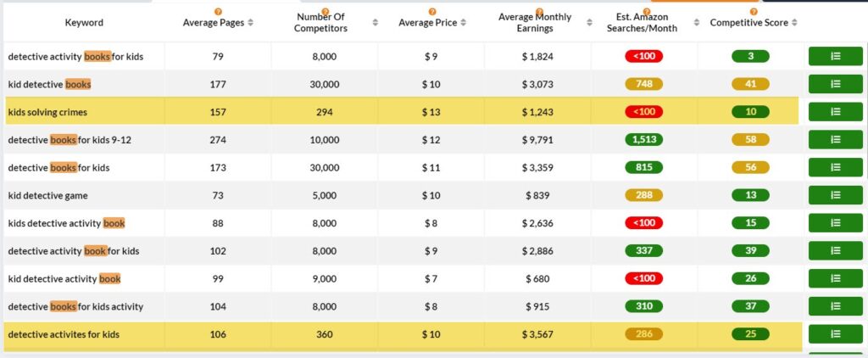The height and width of the screenshot is (358, 868).
Task: Click the green 1,513 searches badge
Action: click(644, 140)
